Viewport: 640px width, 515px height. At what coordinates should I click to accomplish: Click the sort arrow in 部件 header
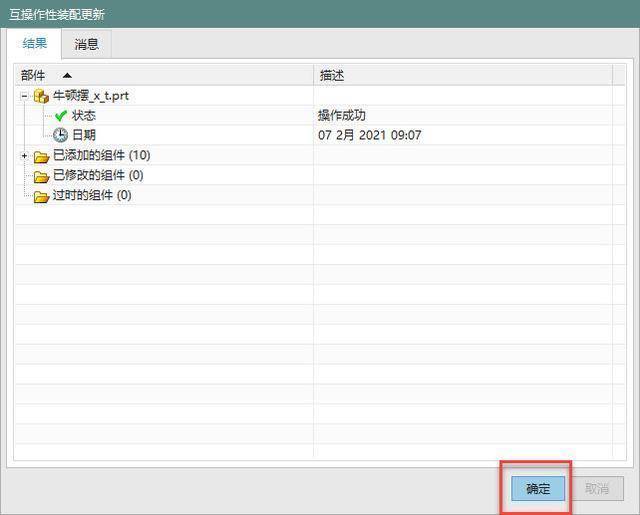(x=67, y=75)
